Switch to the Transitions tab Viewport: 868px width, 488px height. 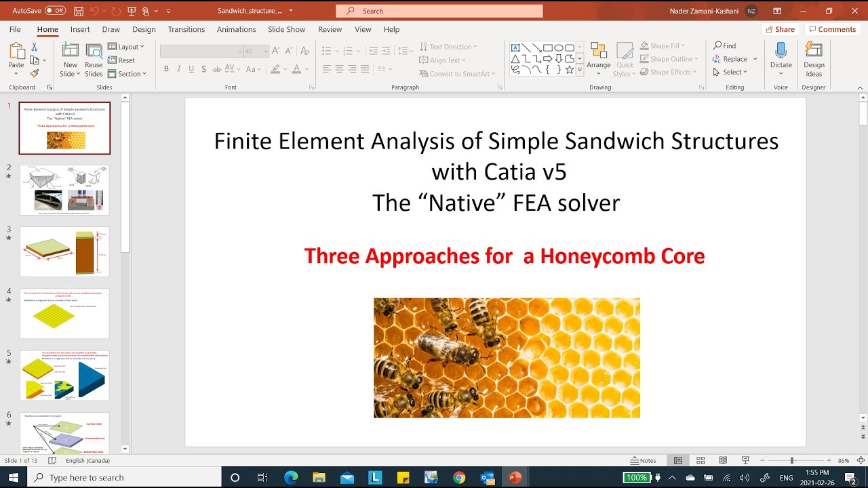pos(186,29)
